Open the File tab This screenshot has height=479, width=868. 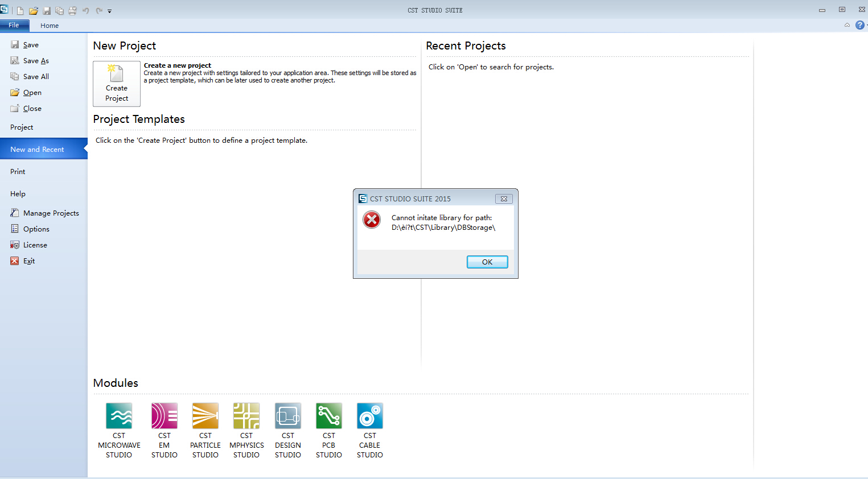pyautogui.click(x=14, y=25)
